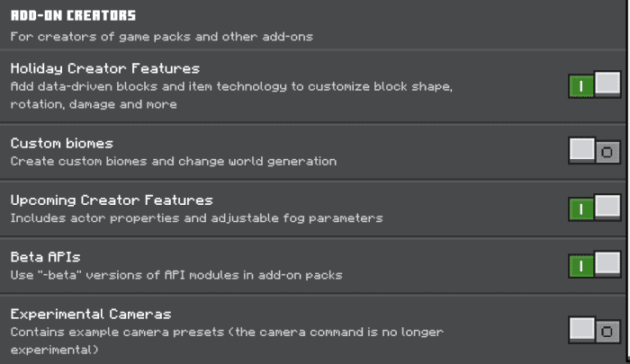The image size is (630, 364).
Task: Enable the Experimental Cameras switch
Action: click(595, 330)
